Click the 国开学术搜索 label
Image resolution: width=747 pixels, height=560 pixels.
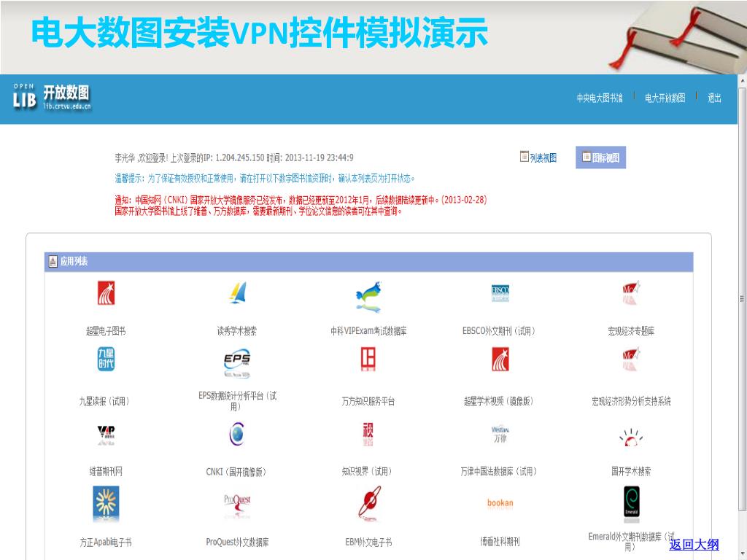[631, 472]
